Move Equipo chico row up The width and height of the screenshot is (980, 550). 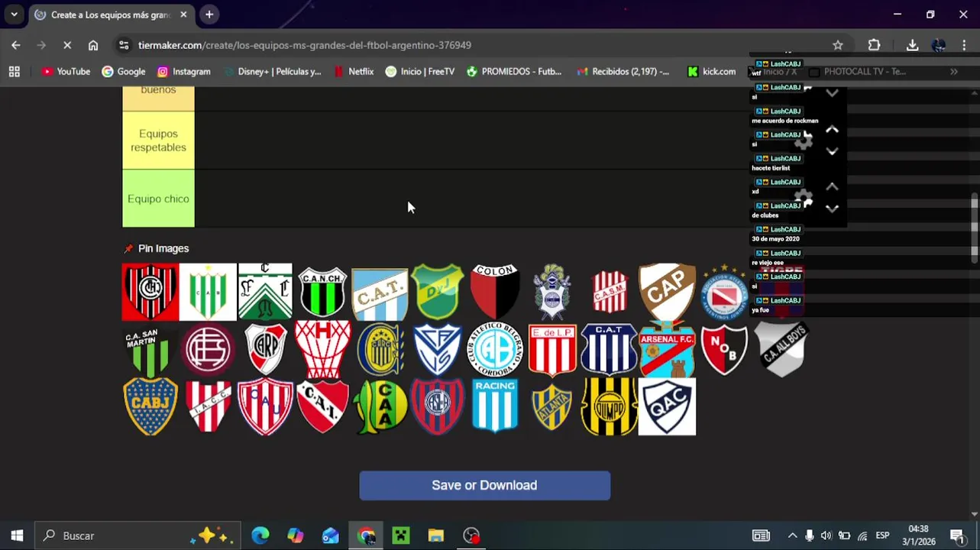click(x=832, y=187)
